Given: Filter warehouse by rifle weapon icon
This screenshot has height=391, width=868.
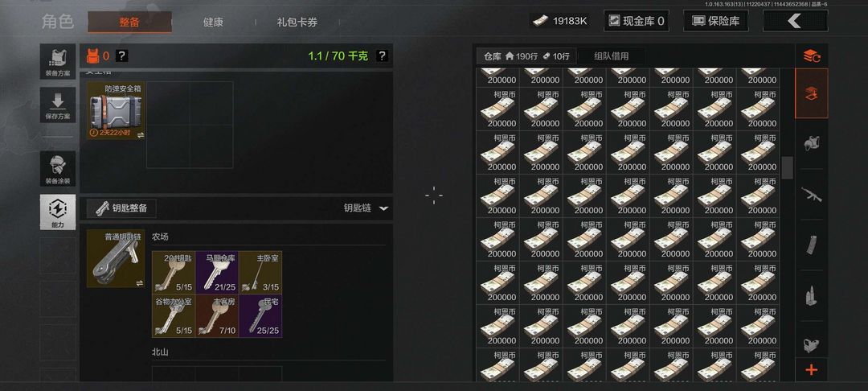Looking at the screenshot, I should point(812,195).
